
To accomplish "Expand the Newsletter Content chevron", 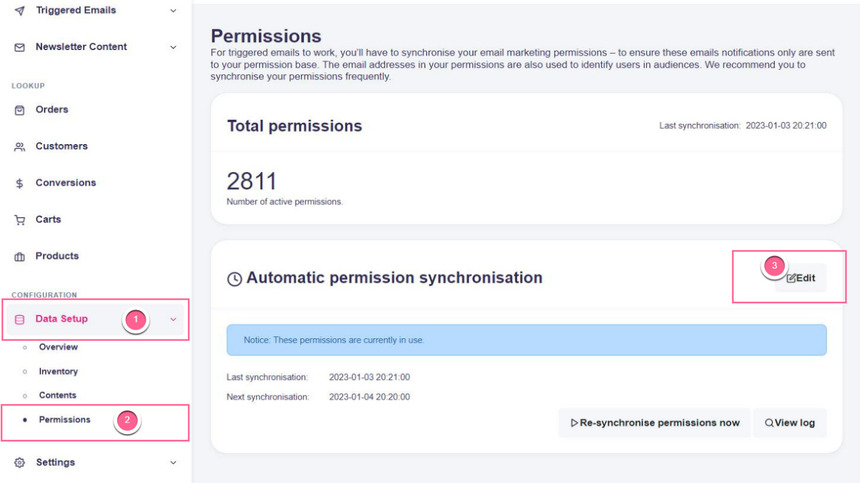I will pyautogui.click(x=173, y=47).
